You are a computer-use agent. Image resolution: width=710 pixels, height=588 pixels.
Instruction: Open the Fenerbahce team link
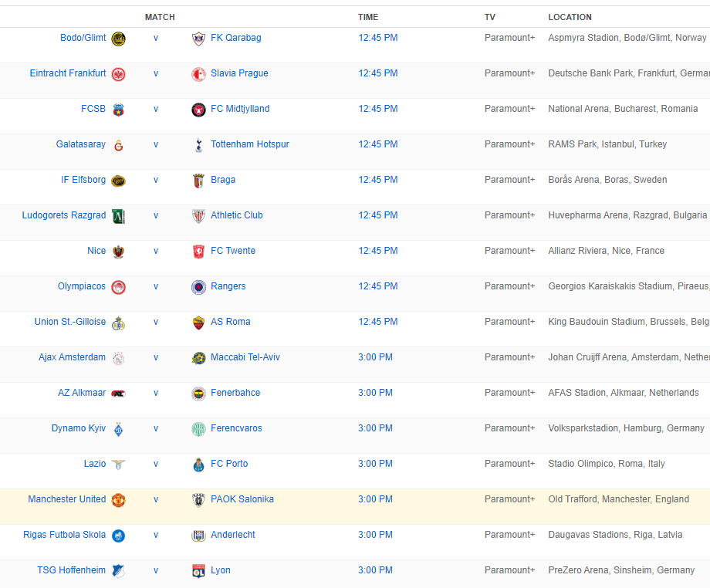click(x=235, y=393)
